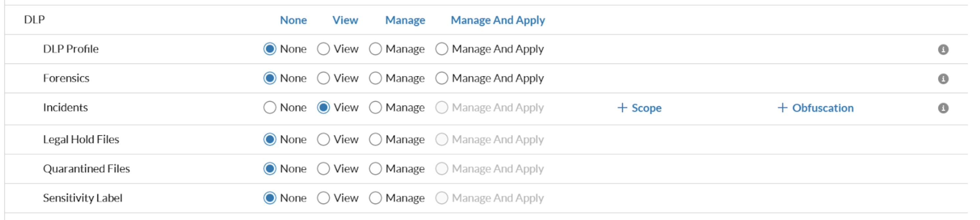Set all DLP permissions to None header
Screen dimensions: 980x220
point(293,20)
